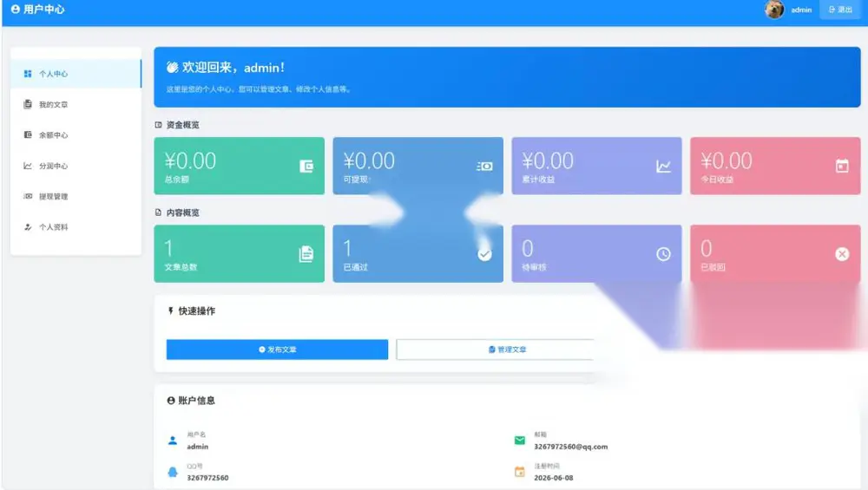Image resolution: width=868 pixels, height=490 pixels.
Task: Select the 提现管理 cash icon
Action: coord(28,196)
